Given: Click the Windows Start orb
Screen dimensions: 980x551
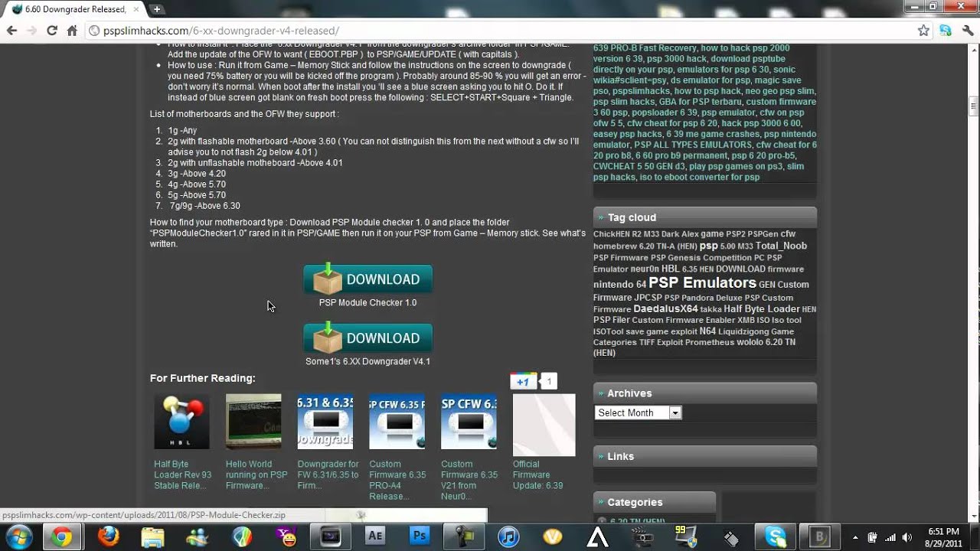Looking at the screenshot, I should [x=19, y=537].
